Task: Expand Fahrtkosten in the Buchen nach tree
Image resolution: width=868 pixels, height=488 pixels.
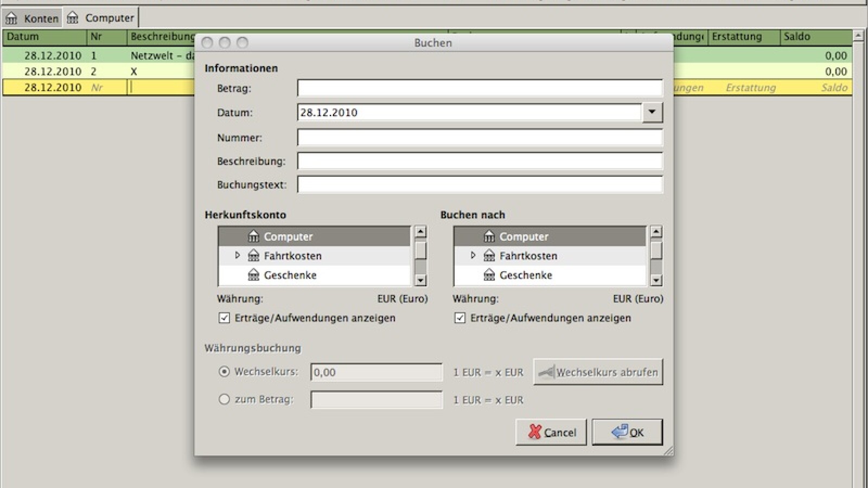Action: click(473, 255)
